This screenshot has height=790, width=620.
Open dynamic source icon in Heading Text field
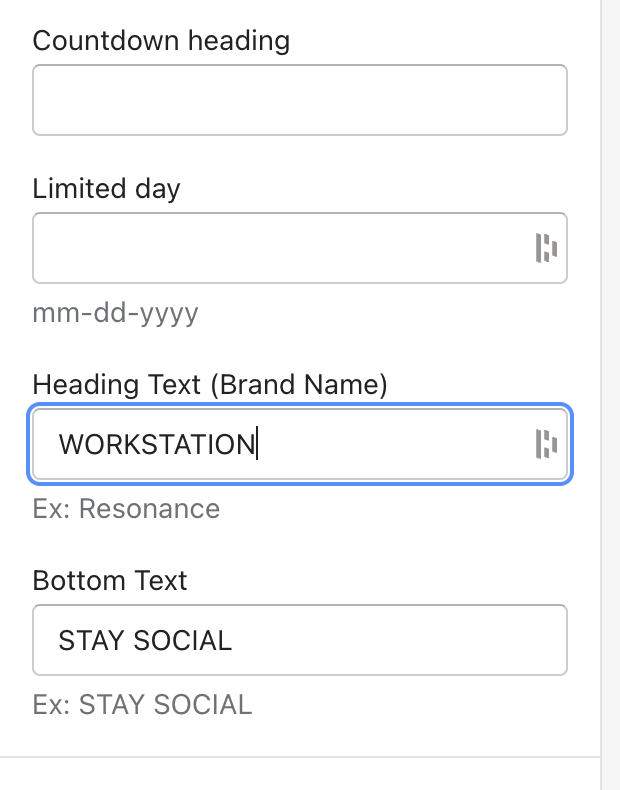[x=546, y=444]
